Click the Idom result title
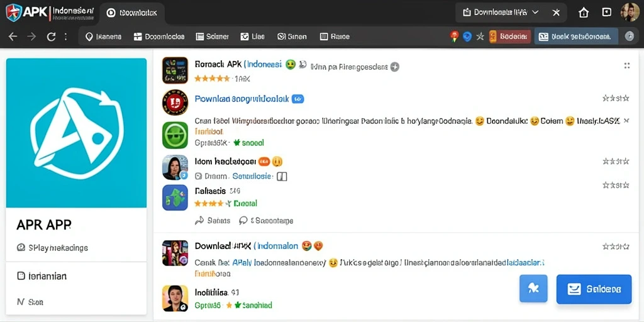The height and width of the screenshot is (322, 644). (226, 162)
